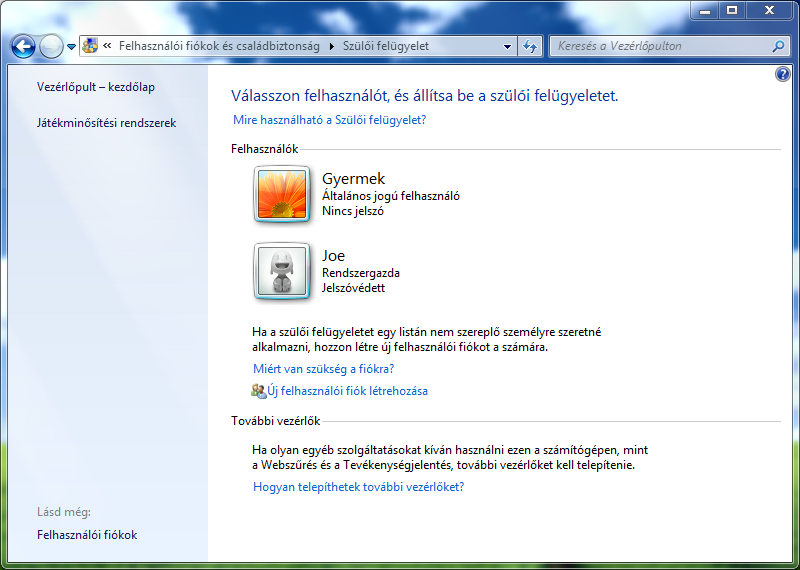Click the Rendszergazda label under Joe
The height and width of the screenshot is (570, 800).
pos(361,273)
